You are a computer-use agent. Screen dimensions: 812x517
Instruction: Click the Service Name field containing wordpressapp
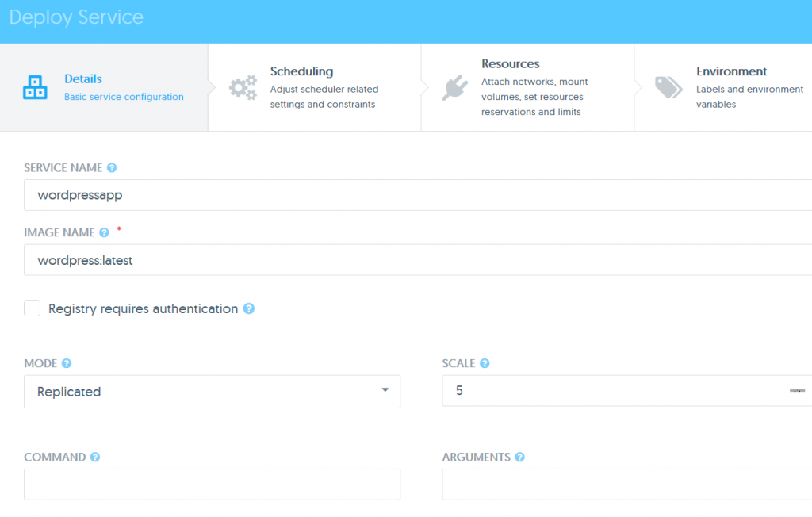tap(418, 195)
